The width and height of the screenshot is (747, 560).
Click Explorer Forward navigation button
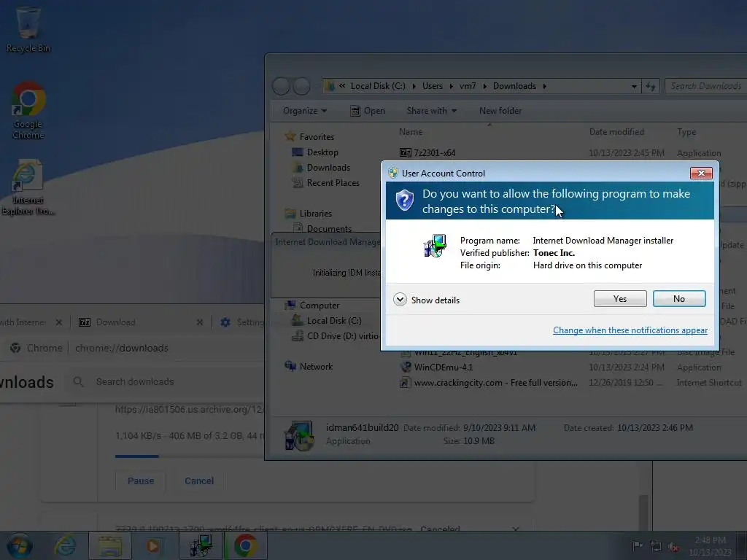point(301,86)
